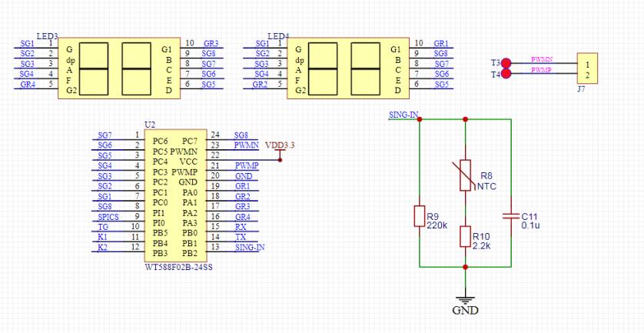Select the R10 resistor symbol

pos(465,236)
